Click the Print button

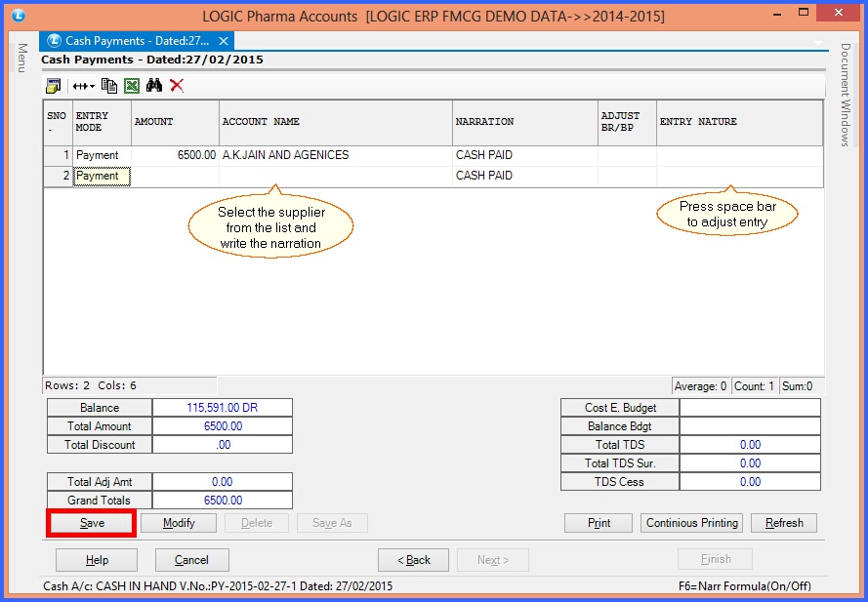(599, 523)
